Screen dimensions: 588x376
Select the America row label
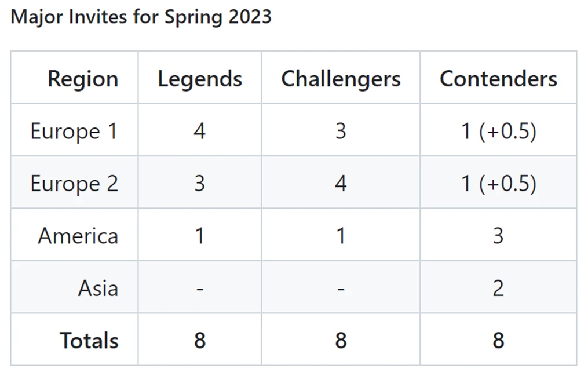coord(78,236)
